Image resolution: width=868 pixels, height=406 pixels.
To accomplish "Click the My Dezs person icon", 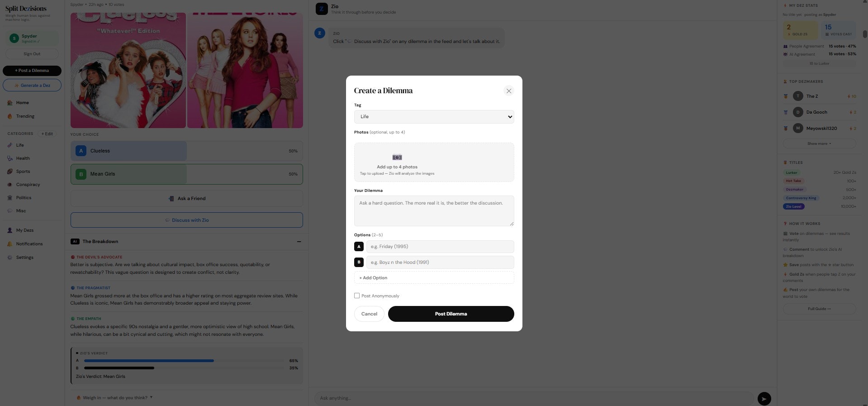I will coord(10,230).
